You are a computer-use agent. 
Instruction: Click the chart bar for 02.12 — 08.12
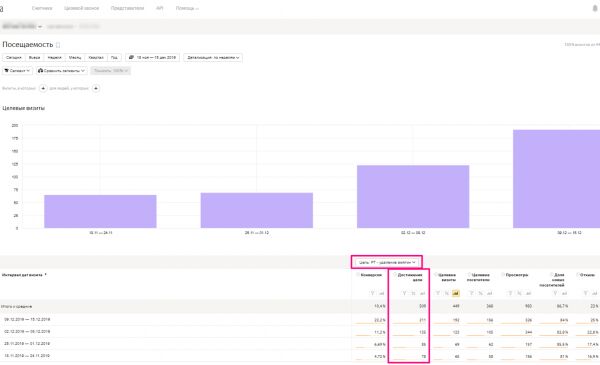click(413, 197)
